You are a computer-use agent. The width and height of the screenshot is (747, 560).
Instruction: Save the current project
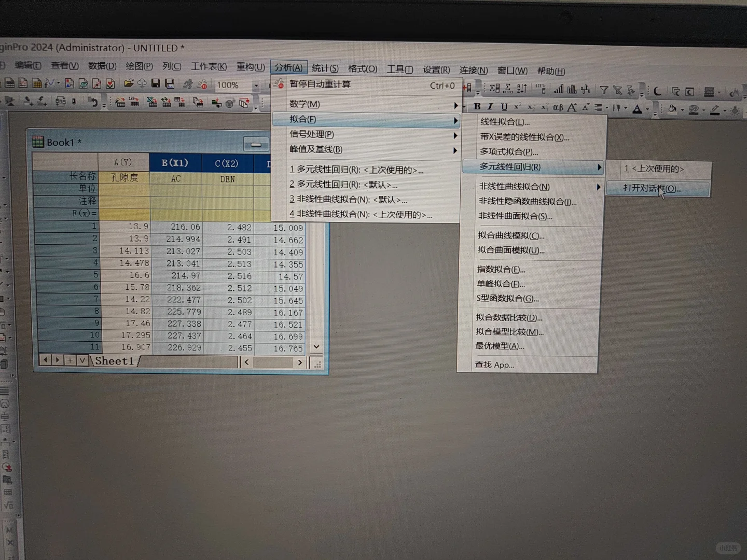pyautogui.click(x=155, y=83)
